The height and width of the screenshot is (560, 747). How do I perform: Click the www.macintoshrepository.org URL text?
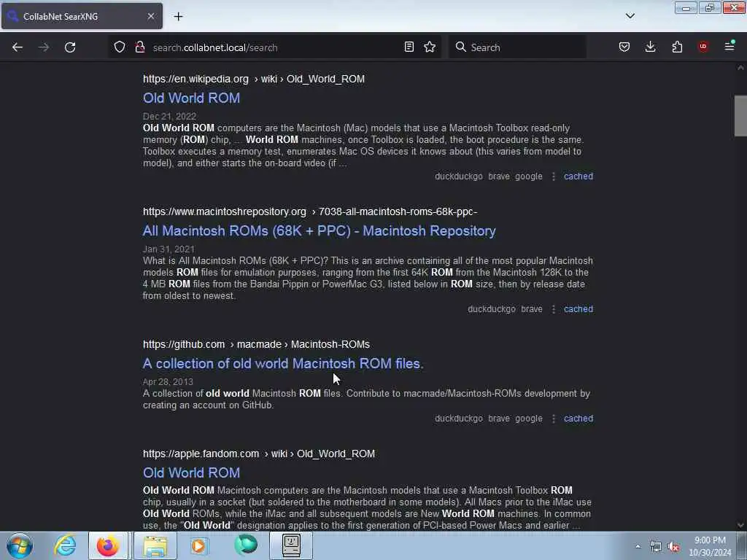[x=310, y=212]
